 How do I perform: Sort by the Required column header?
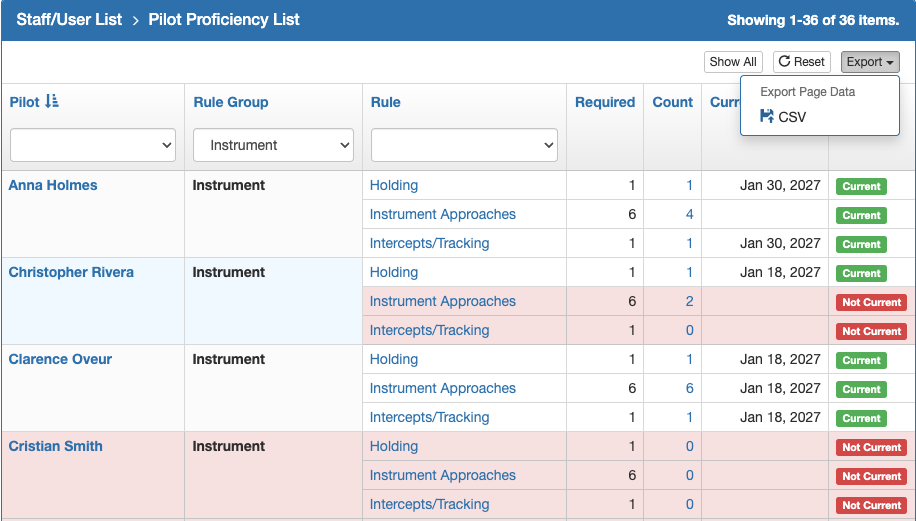point(605,102)
